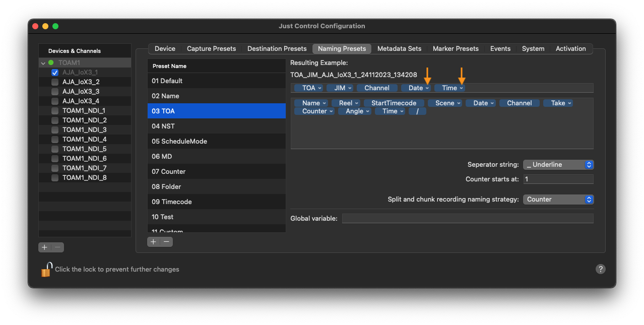Enable the AJA_IoX3_2 channel checkbox

[x=55, y=82]
